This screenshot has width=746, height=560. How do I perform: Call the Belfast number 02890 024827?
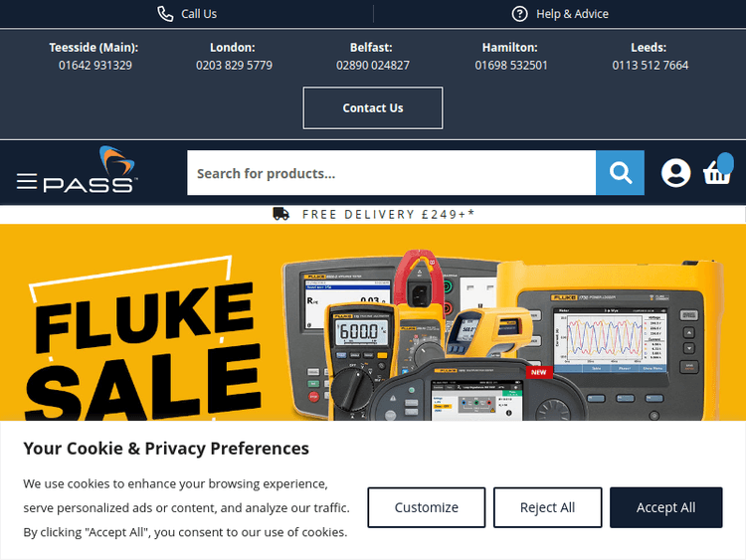click(x=373, y=66)
